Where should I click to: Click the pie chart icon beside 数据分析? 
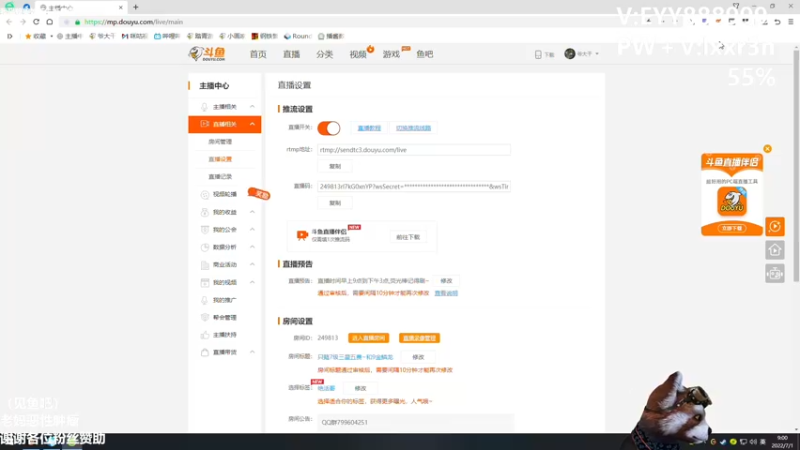pyautogui.click(x=205, y=247)
